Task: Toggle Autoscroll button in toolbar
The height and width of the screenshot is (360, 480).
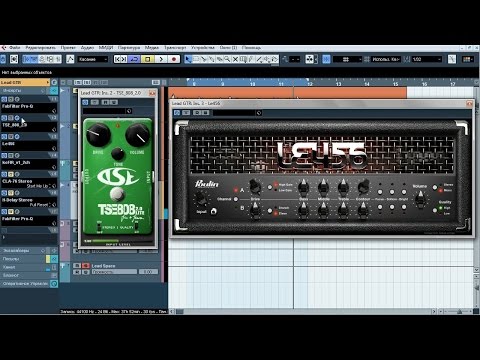Action: [311, 59]
